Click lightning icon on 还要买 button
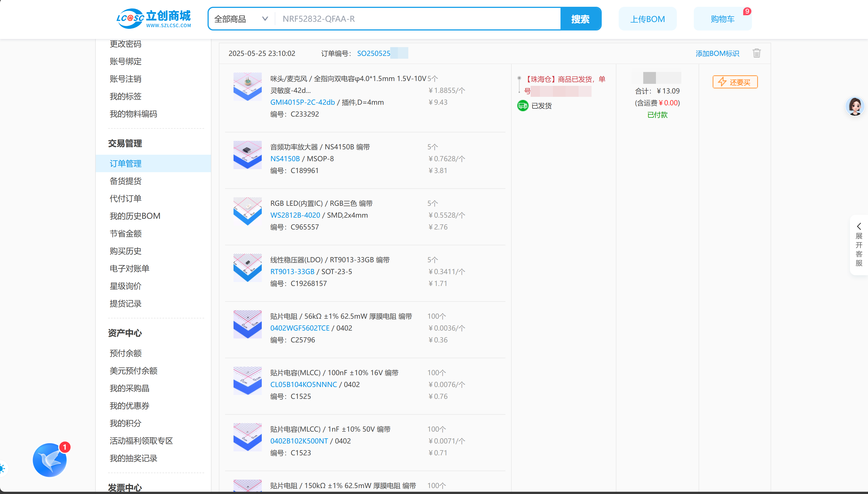Screen dimensions: 868x494 pos(722,82)
